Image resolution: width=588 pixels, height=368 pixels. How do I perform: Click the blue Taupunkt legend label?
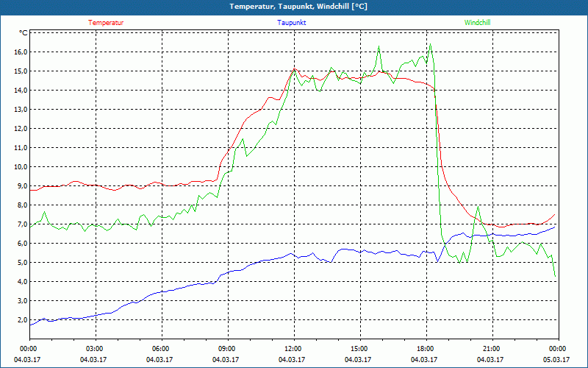[x=291, y=23]
